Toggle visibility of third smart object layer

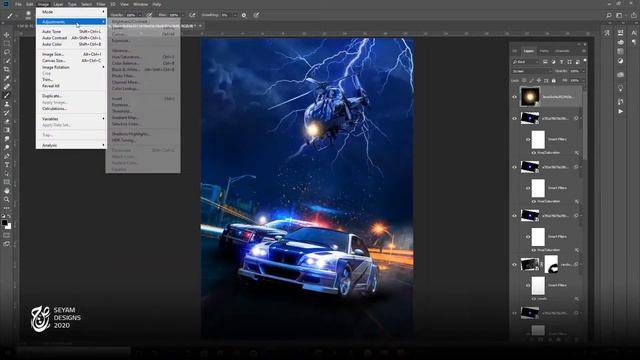[514, 167]
